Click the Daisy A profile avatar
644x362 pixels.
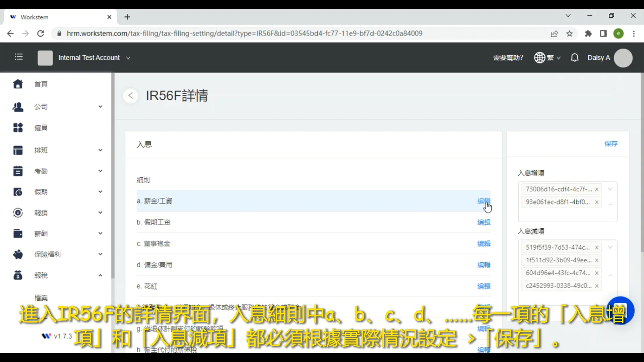[x=623, y=58]
